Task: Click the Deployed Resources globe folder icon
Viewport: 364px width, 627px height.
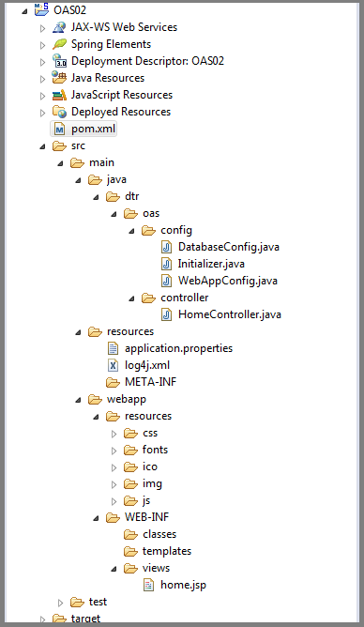Action: click(59, 112)
